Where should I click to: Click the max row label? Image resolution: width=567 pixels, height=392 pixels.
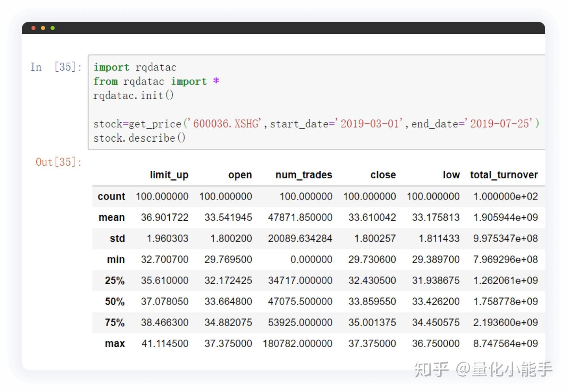point(115,343)
